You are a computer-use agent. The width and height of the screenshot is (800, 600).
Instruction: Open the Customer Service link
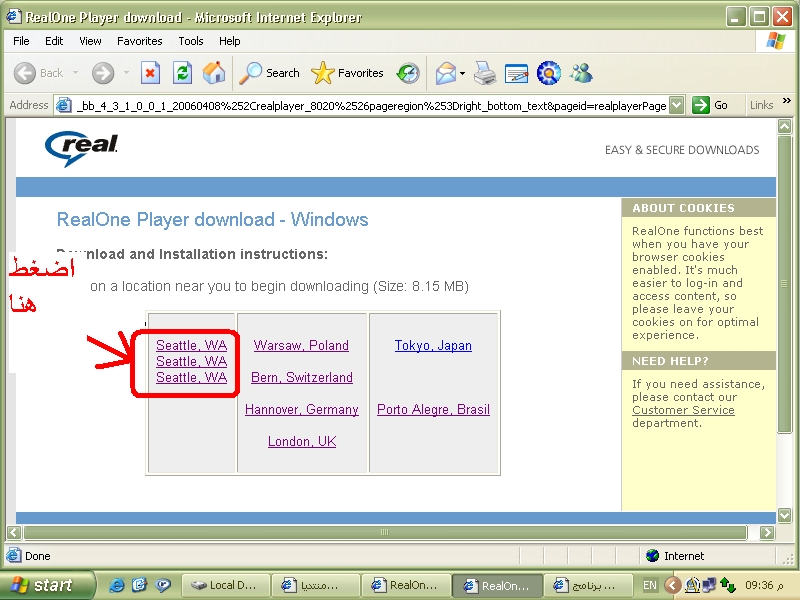click(683, 410)
